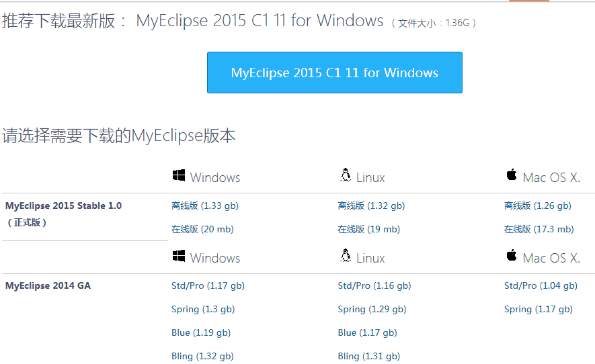595x364 pixels.
Task: Click the Linux penguin icon heading the 2014 GA row
Action: click(346, 257)
